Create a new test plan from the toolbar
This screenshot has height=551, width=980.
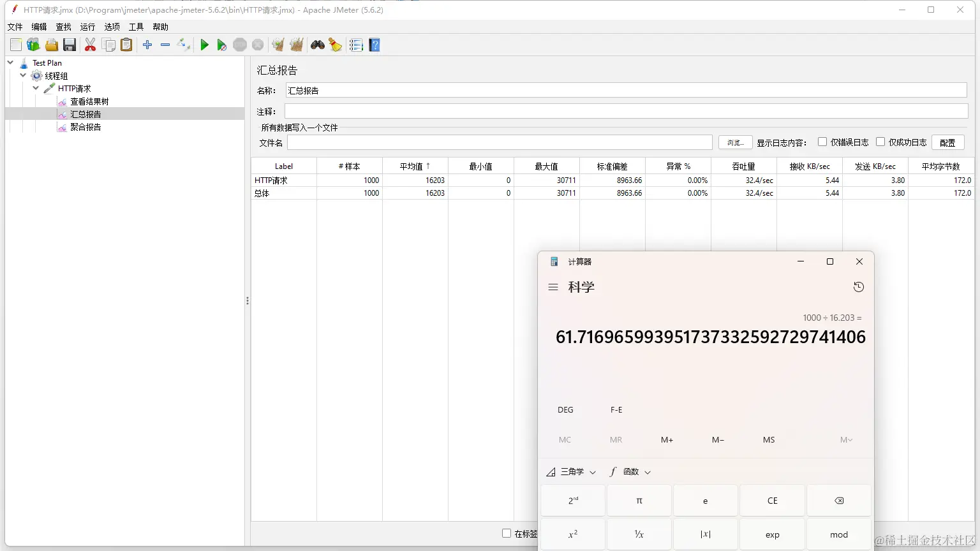pyautogui.click(x=16, y=45)
